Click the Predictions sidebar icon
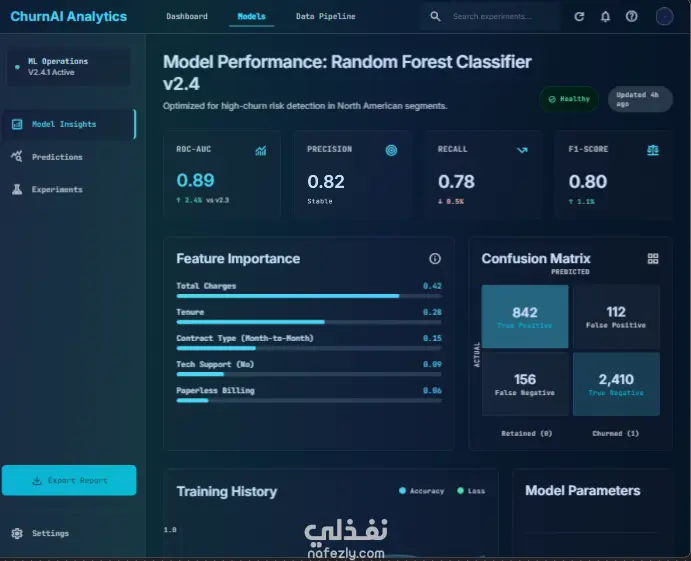 [17, 156]
